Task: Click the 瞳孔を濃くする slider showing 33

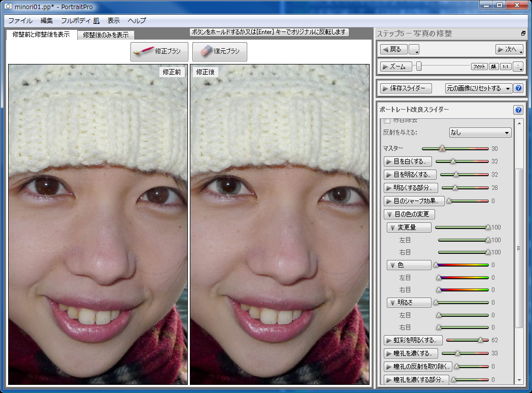Action: pos(465,353)
